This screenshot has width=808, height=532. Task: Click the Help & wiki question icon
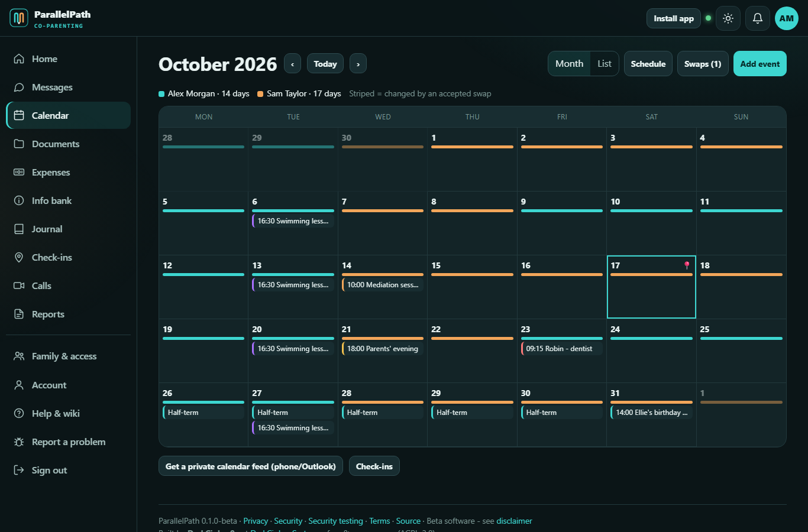19,413
